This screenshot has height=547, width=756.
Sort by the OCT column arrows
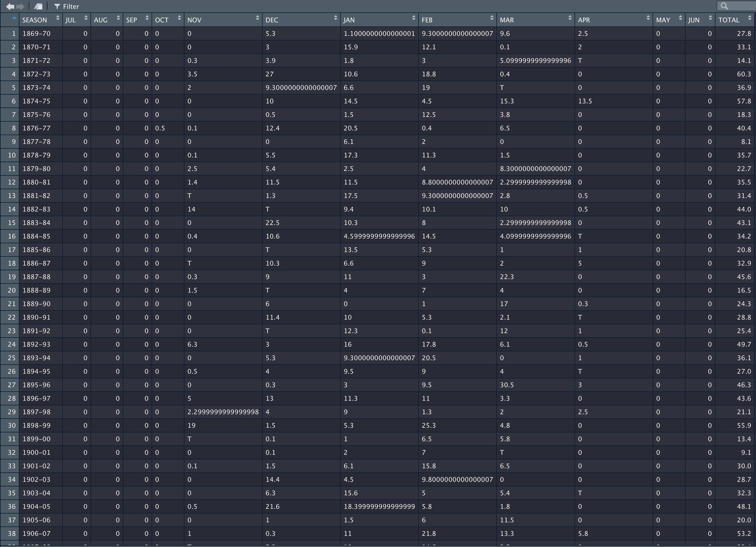click(x=179, y=18)
